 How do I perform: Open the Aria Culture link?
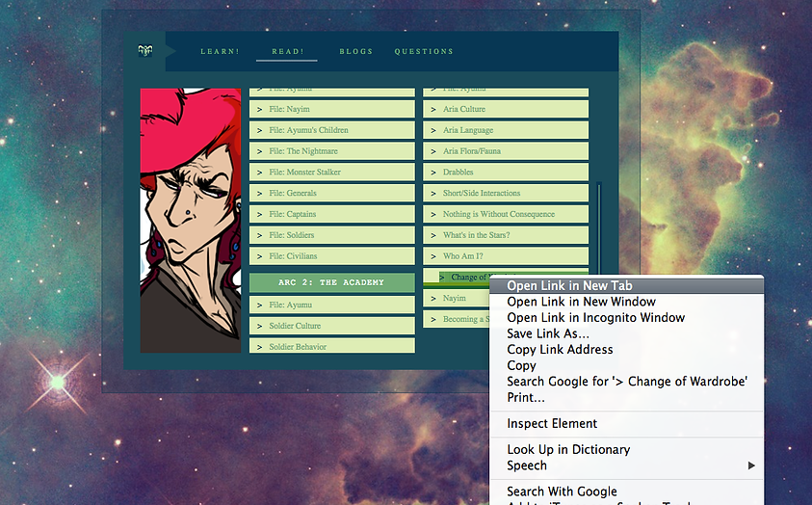coord(506,109)
